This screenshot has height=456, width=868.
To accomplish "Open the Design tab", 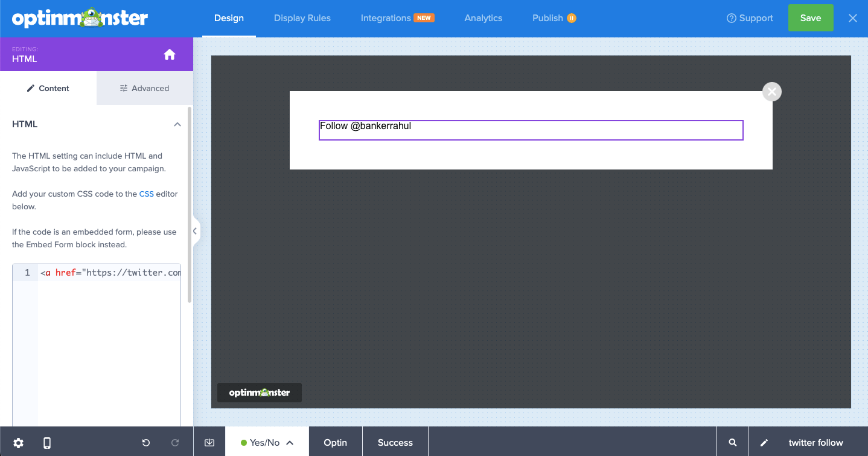I will click(x=229, y=18).
